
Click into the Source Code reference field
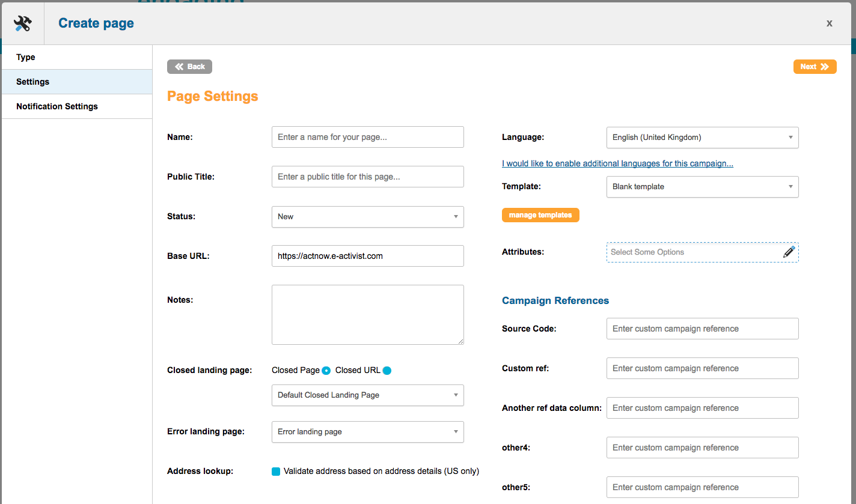(702, 329)
